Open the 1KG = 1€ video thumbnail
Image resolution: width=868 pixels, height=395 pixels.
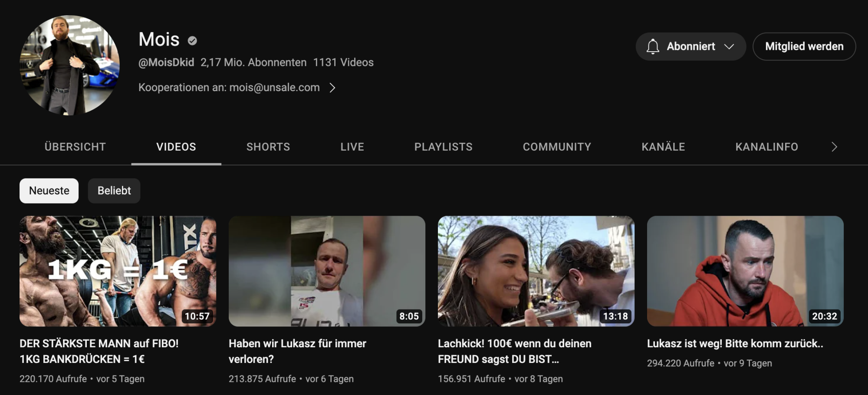point(118,271)
